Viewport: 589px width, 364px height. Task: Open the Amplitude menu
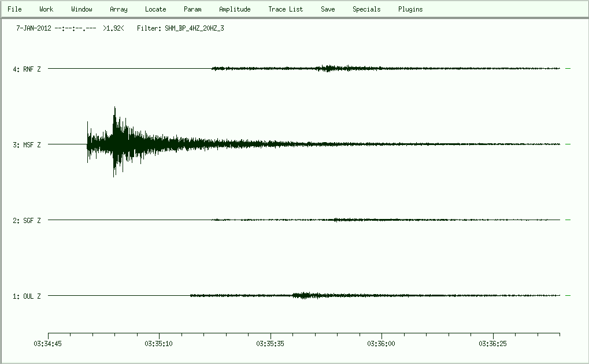click(x=235, y=9)
